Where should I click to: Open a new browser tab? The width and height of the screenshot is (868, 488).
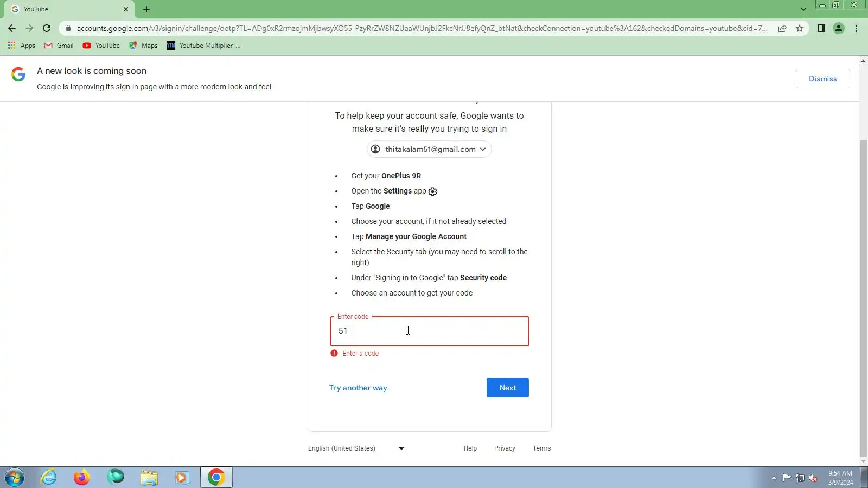coord(146,9)
